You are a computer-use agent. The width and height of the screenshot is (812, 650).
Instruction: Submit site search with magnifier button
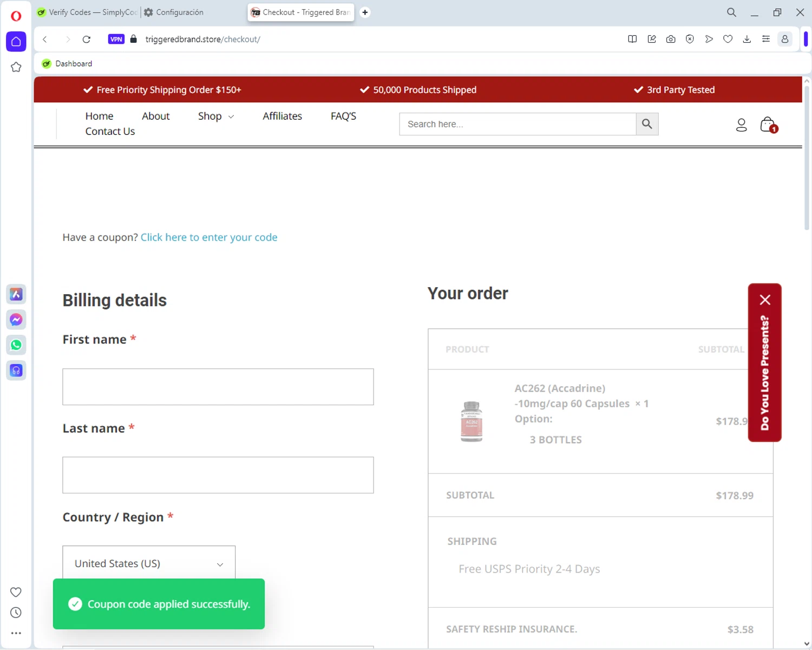click(x=647, y=124)
